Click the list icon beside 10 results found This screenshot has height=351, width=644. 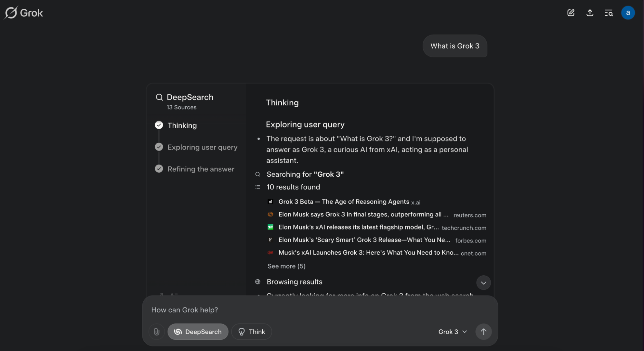click(x=258, y=187)
